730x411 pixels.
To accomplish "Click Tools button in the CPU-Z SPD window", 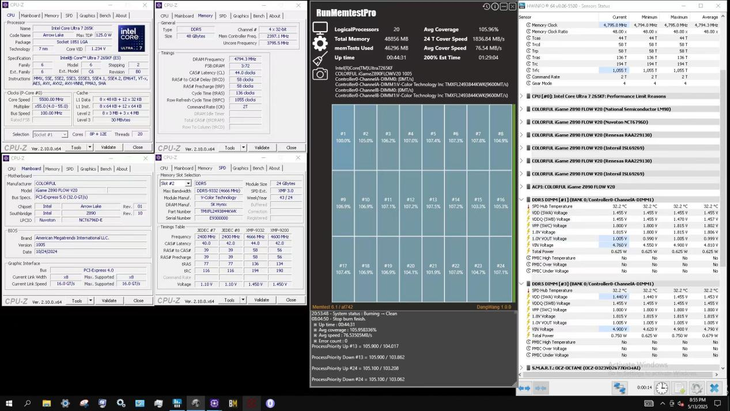I will point(230,300).
